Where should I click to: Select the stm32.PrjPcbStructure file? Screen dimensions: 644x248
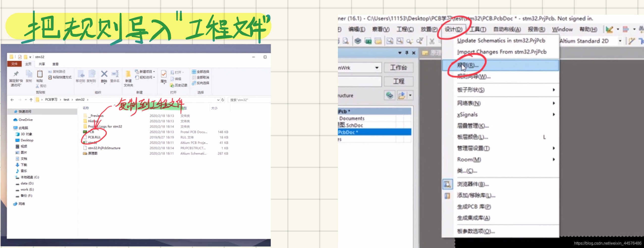point(104,148)
